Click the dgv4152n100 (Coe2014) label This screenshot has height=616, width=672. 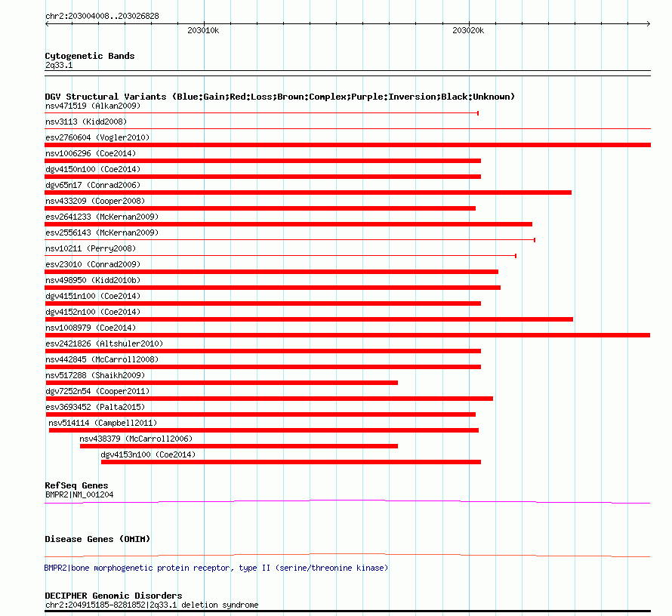pyautogui.click(x=93, y=312)
